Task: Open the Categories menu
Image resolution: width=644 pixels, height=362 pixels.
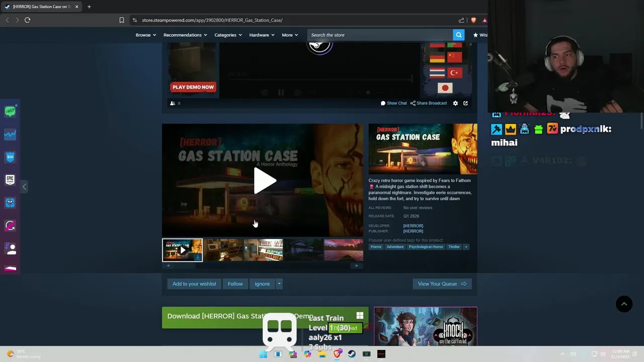Action: (228, 35)
